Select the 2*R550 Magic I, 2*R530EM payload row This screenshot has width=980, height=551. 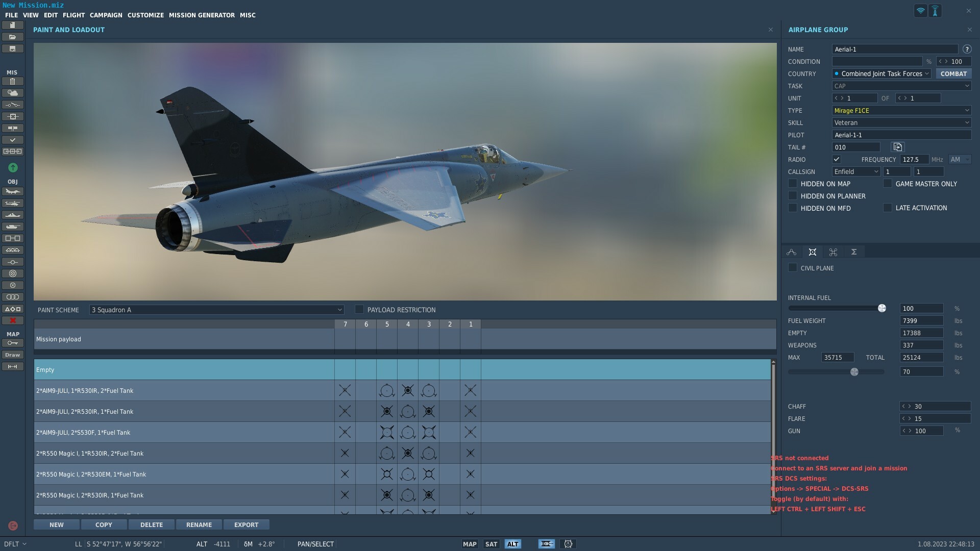click(402, 474)
